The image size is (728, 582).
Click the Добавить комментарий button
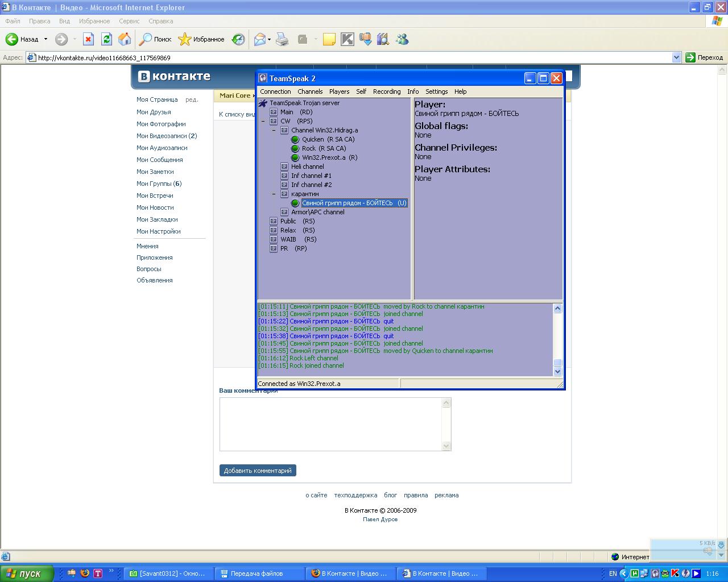pyautogui.click(x=258, y=471)
